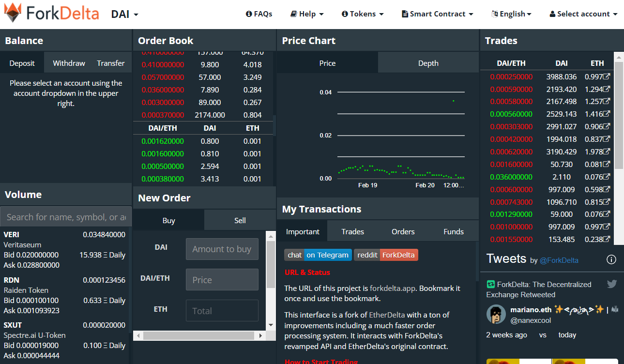This screenshot has height=364, width=624.
Task: Open the Funds tab in My Transactions
Action: 454,231
